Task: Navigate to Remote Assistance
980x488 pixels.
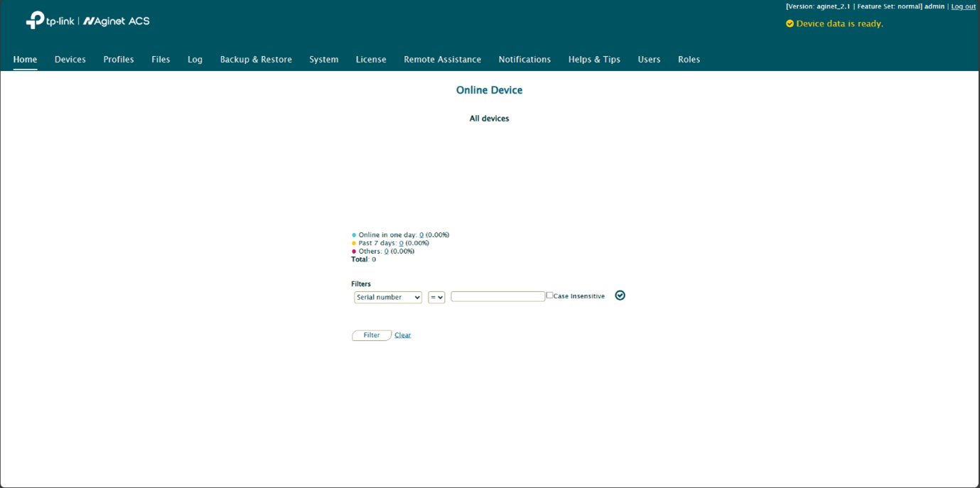Action: point(442,60)
